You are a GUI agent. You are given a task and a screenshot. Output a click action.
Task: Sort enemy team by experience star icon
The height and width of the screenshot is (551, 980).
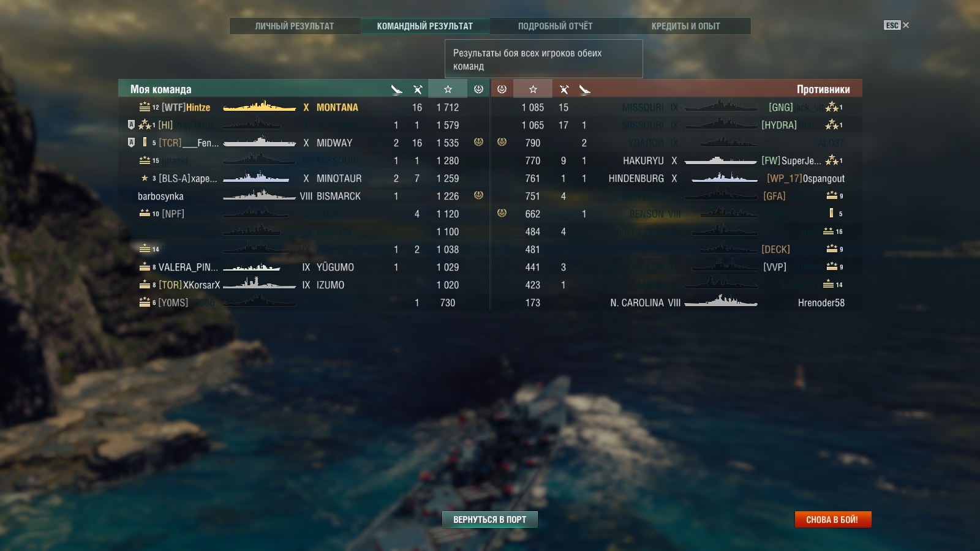[533, 89]
